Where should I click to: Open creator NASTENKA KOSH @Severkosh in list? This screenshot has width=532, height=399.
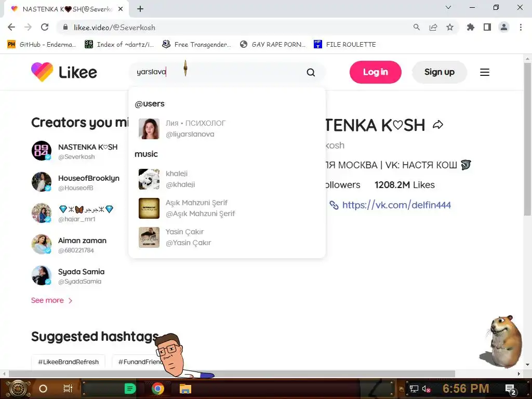point(75,151)
